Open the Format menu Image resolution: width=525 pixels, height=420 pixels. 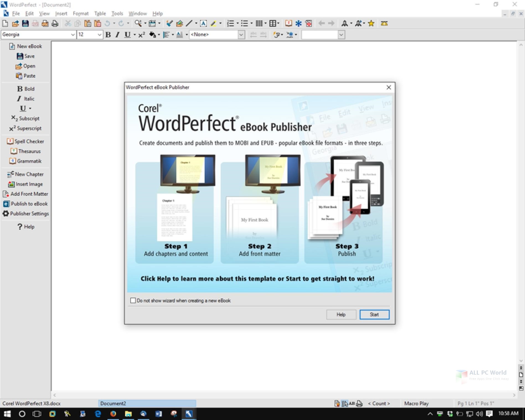click(81, 13)
